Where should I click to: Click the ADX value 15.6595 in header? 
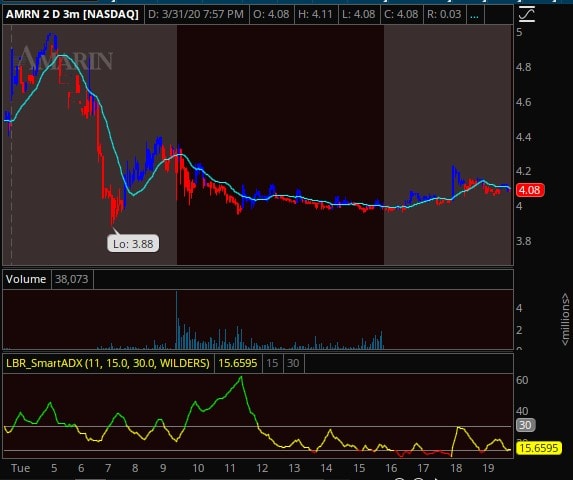(x=238, y=363)
